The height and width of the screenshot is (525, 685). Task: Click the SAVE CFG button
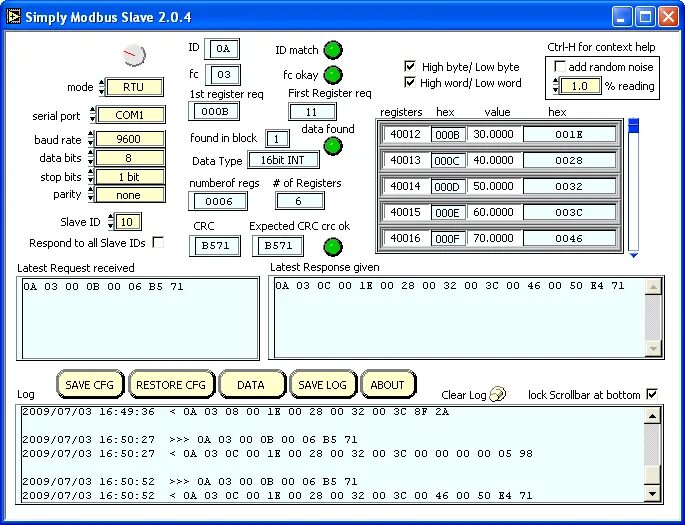click(x=90, y=385)
